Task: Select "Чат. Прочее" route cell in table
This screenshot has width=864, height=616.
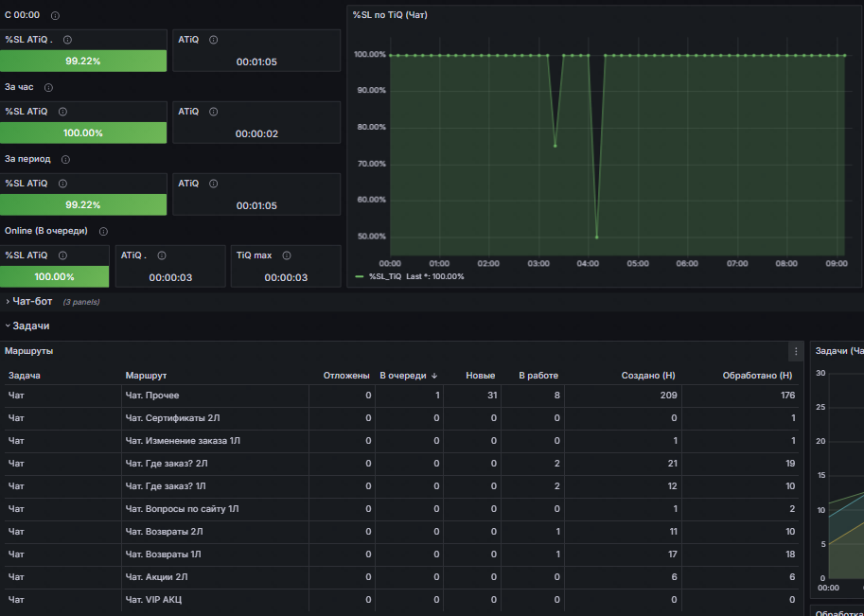Action: pyautogui.click(x=152, y=396)
